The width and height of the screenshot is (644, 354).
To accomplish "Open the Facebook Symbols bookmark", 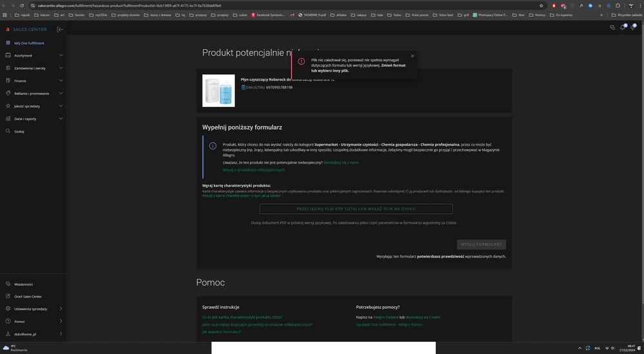I will (x=268, y=15).
